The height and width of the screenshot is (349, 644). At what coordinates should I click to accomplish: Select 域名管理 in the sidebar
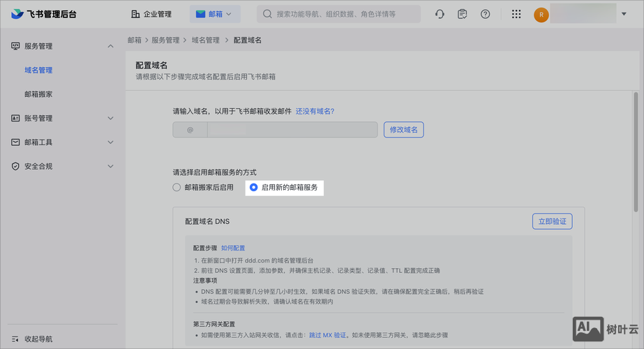click(38, 70)
